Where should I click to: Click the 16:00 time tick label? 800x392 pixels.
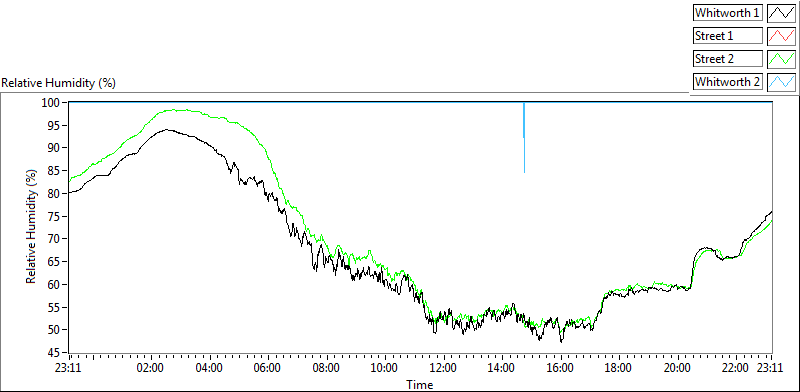[561, 367]
